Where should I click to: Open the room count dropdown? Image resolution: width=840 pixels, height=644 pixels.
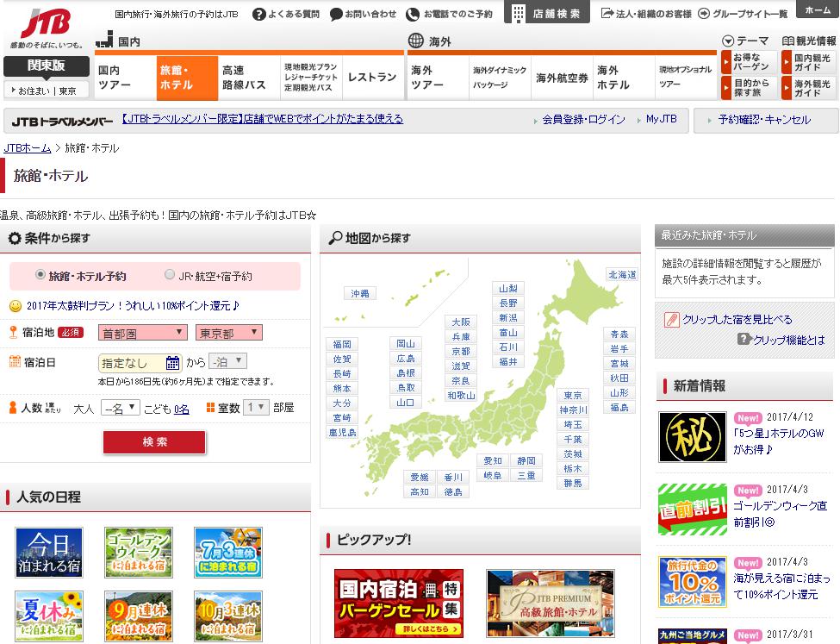(256, 408)
